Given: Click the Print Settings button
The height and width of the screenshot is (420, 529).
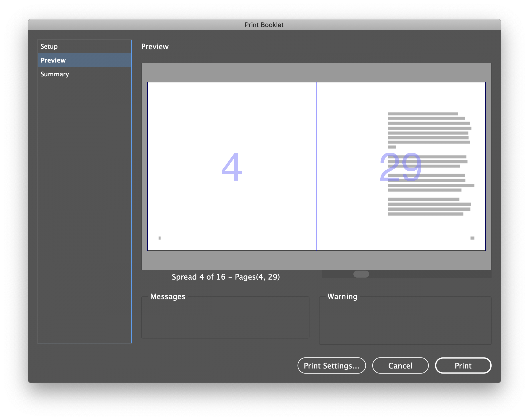Looking at the screenshot, I should (x=332, y=366).
